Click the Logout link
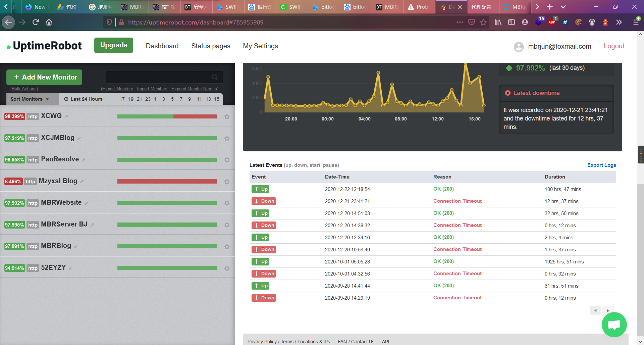 (x=614, y=46)
